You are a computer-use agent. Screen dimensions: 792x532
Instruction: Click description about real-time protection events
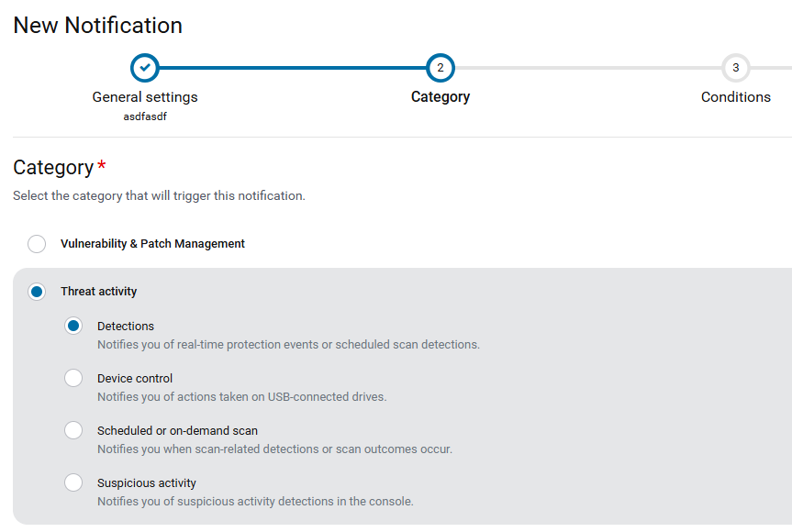click(288, 344)
